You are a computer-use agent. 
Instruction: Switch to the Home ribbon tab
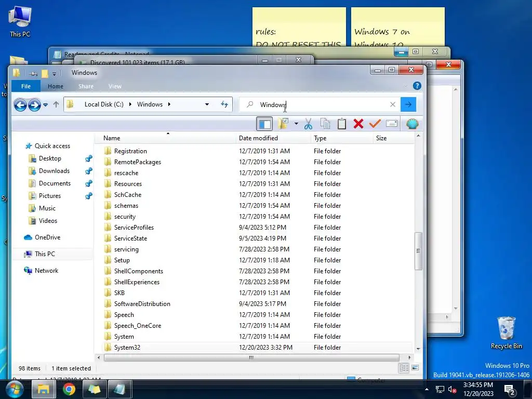pos(55,86)
